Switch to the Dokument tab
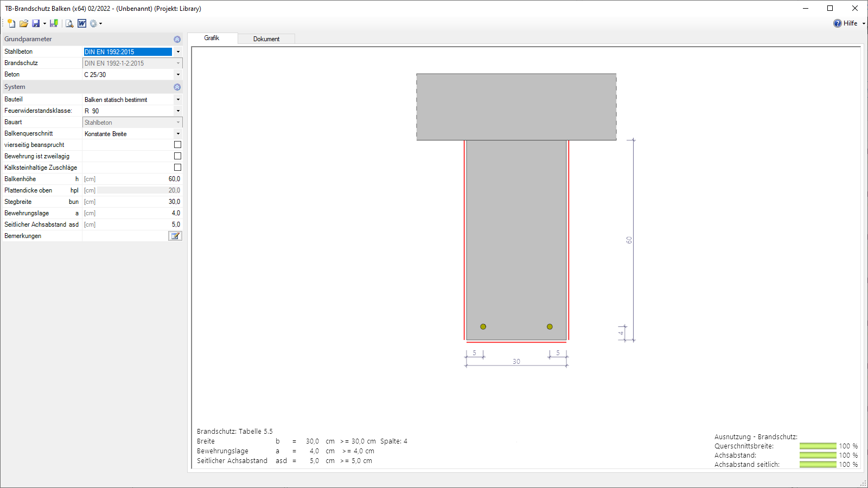 tap(266, 39)
